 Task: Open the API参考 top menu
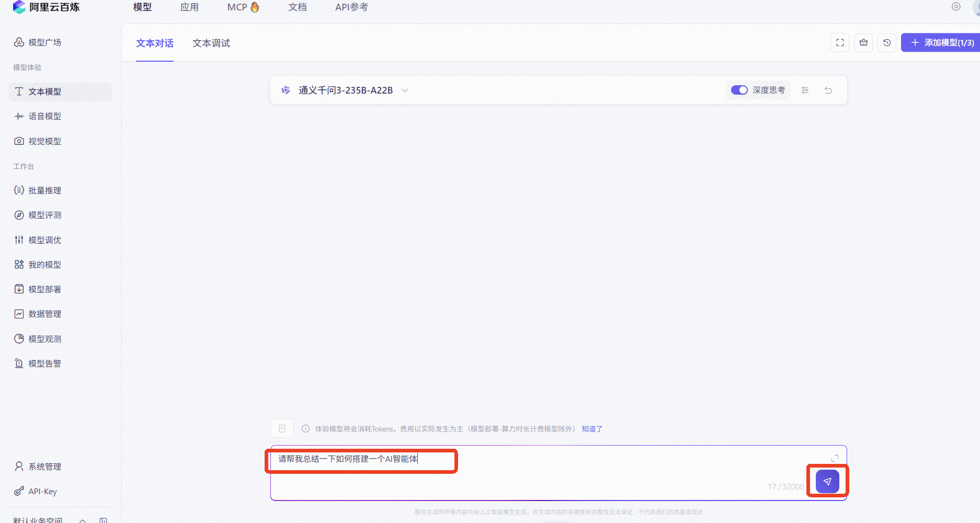pos(351,7)
